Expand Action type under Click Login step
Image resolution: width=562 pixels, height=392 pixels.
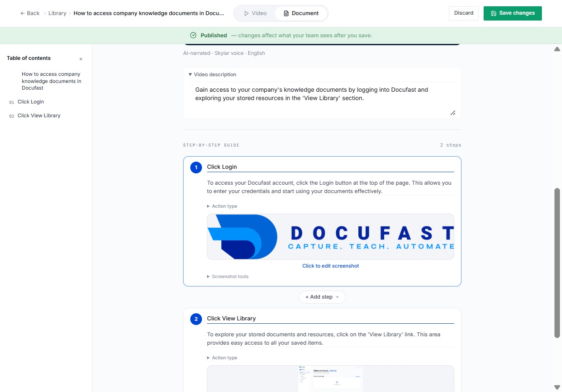[x=222, y=206]
